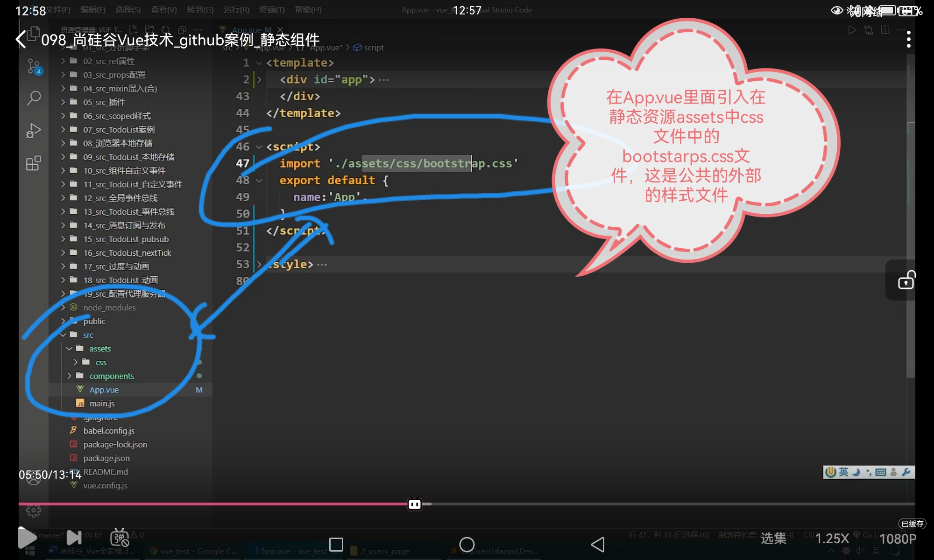Click the video progress bar thumb
The width and height of the screenshot is (934, 560).
click(415, 504)
